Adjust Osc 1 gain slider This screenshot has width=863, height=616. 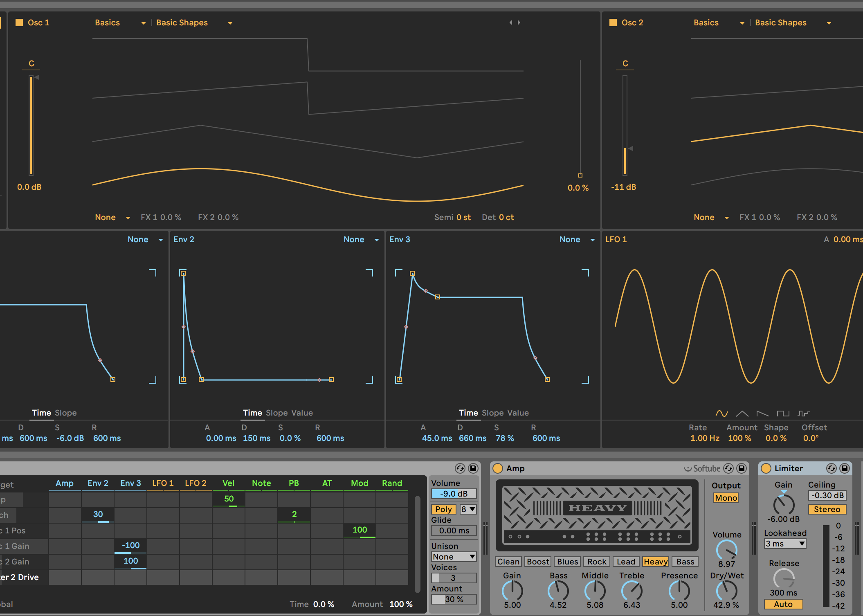point(31,125)
